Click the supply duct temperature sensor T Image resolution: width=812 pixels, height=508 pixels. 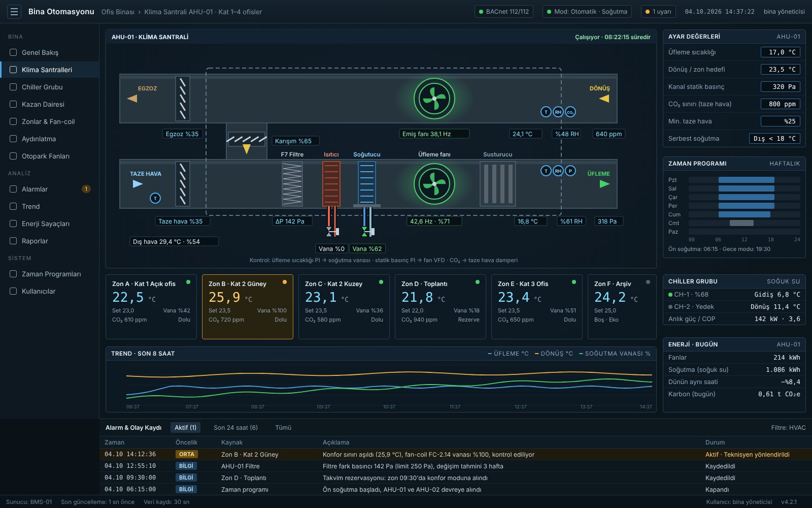coord(546,171)
